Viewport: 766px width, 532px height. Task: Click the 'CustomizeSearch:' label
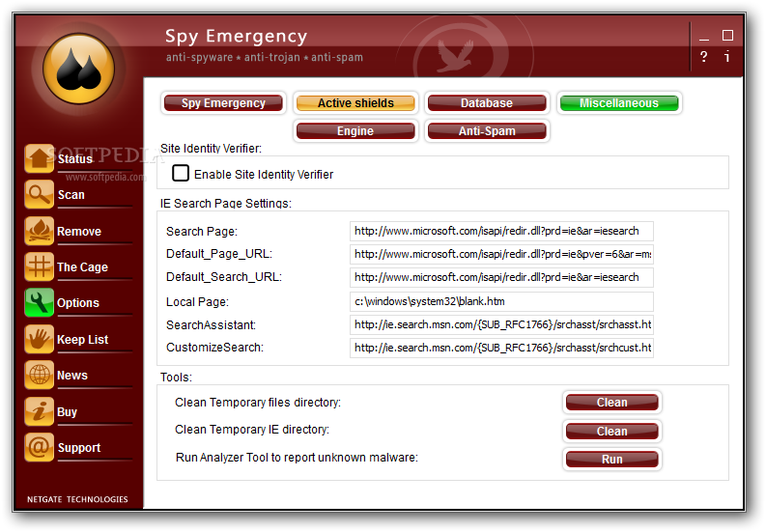coord(215,348)
